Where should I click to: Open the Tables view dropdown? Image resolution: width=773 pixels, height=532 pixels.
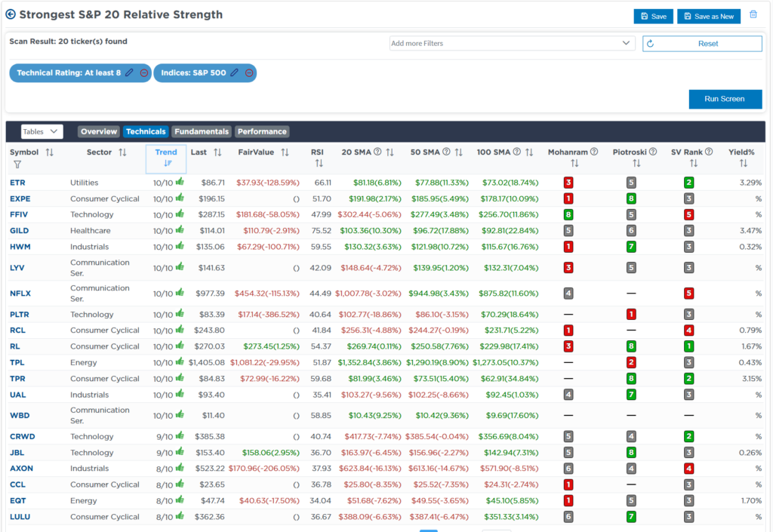pos(42,131)
